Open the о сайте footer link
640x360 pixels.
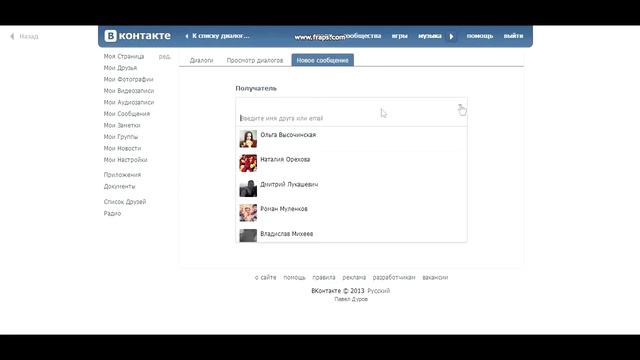click(266, 277)
